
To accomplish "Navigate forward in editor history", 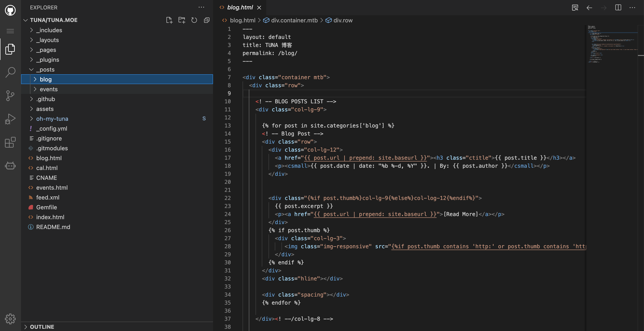I will coord(603,8).
